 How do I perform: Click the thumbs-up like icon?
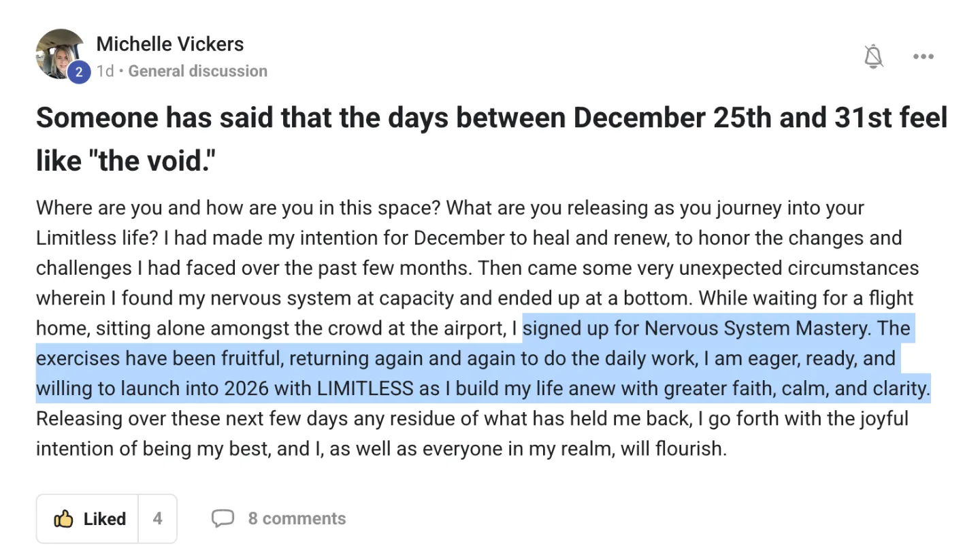click(x=63, y=519)
